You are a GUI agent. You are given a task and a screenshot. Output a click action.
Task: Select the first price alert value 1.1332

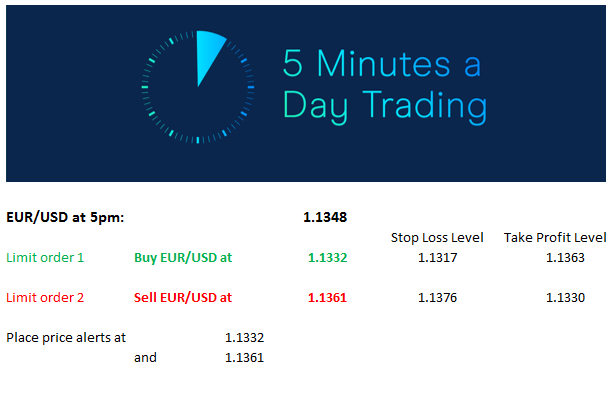(244, 337)
